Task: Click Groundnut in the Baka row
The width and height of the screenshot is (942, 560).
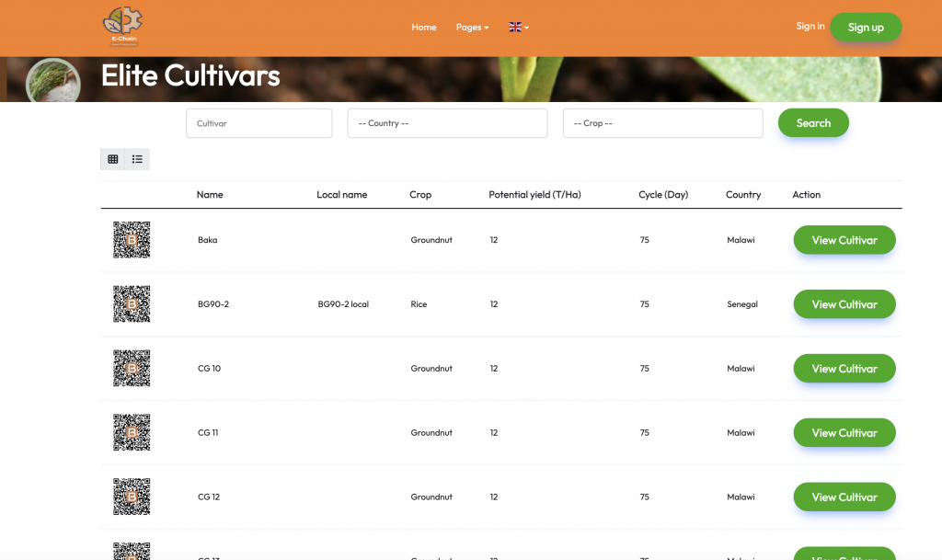Action: 431,240
